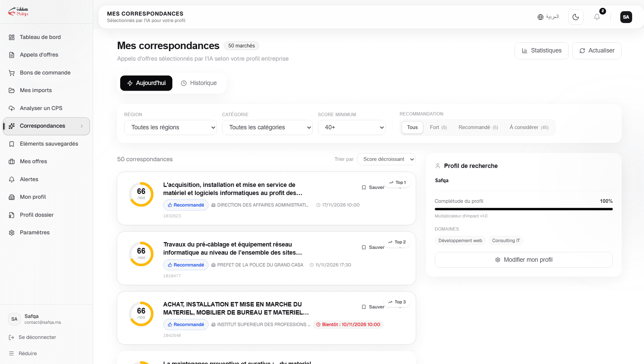Viewport: 644px width, 364px height.
Task: Click the Top 2 badge
Action: click(x=397, y=242)
